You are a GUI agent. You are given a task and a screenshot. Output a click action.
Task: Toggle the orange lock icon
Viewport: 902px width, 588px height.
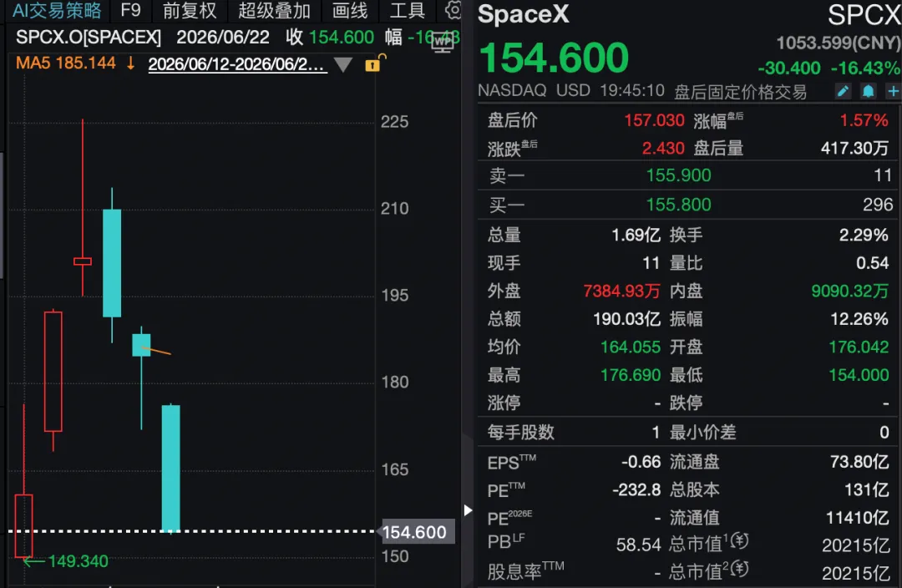coord(374,63)
